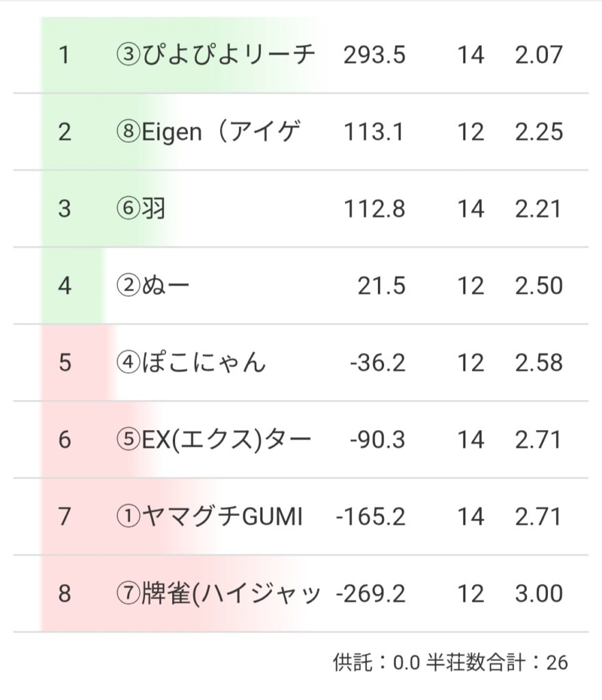Select the 3.00 average placement value

[x=538, y=593]
